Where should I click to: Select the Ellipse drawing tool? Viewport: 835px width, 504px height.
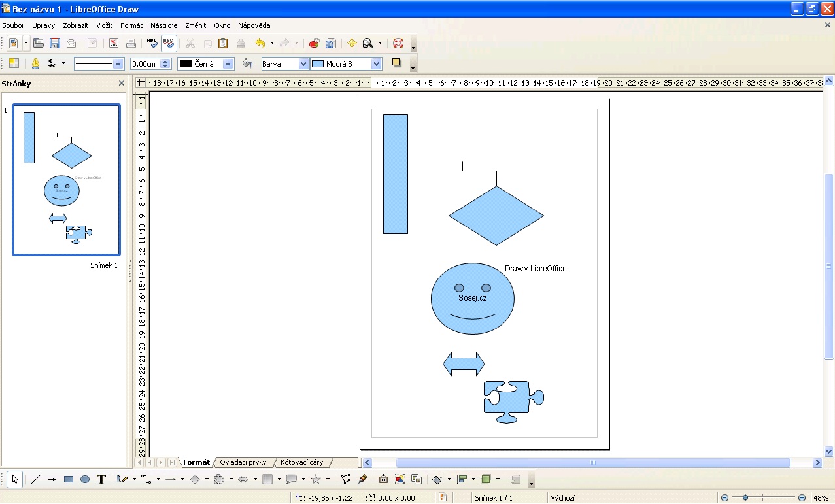point(85,479)
